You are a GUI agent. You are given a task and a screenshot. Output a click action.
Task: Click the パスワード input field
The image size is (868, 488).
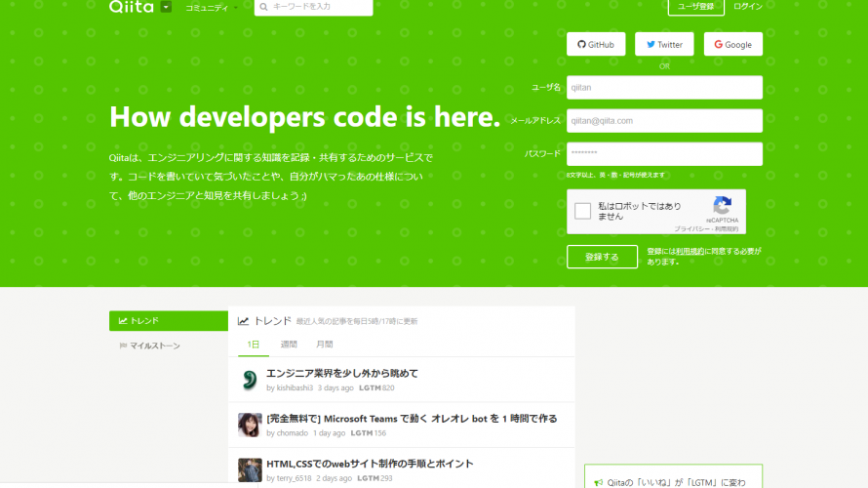click(x=664, y=154)
